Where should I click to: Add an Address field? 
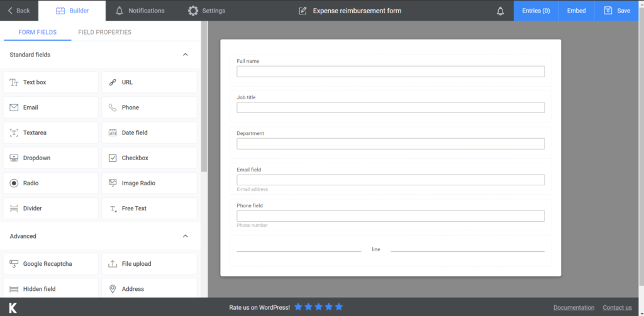[x=149, y=288]
